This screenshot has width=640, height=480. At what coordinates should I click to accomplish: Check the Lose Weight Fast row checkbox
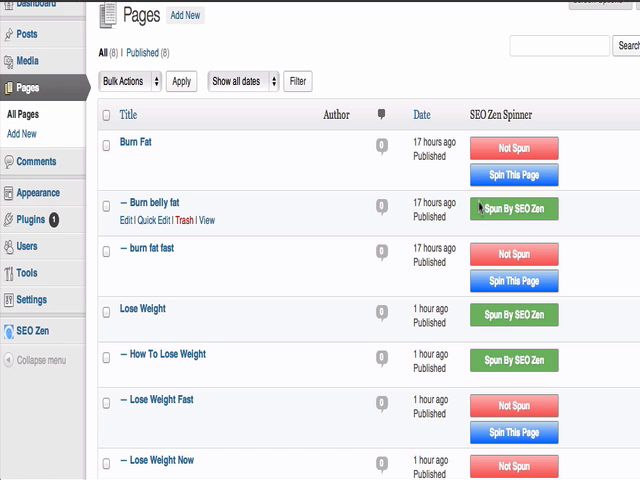click(x=107, y=403)
